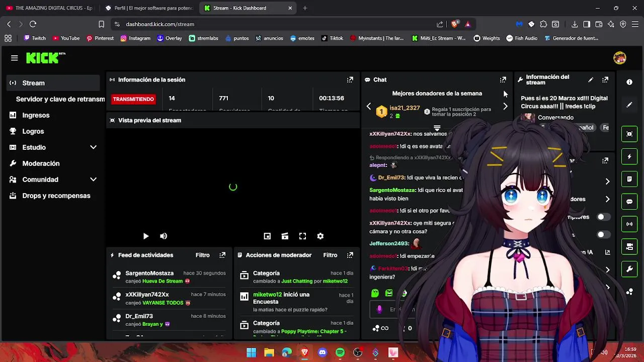Screen dimensions: 644x362
Task: Open the chat emote picker green icon
Action: coord(375,293)
